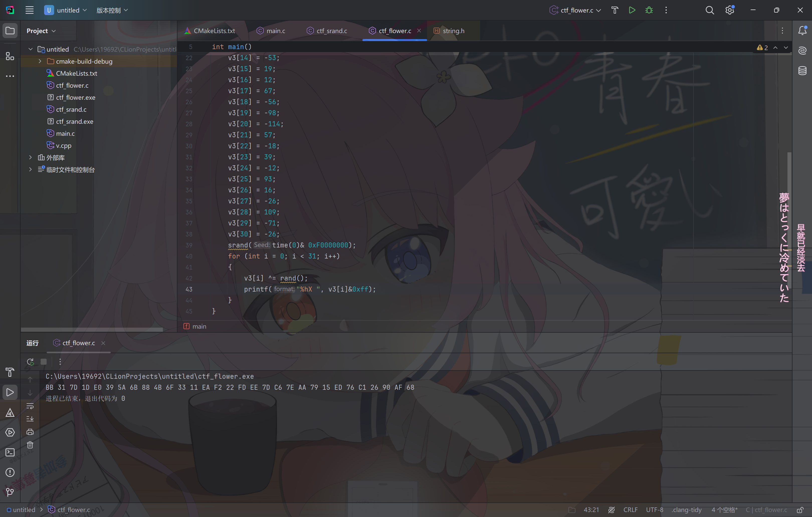Screen dimensions: 812x517
Task: Click the Project panel horizontal scrollbar
Action: (92, 329)
